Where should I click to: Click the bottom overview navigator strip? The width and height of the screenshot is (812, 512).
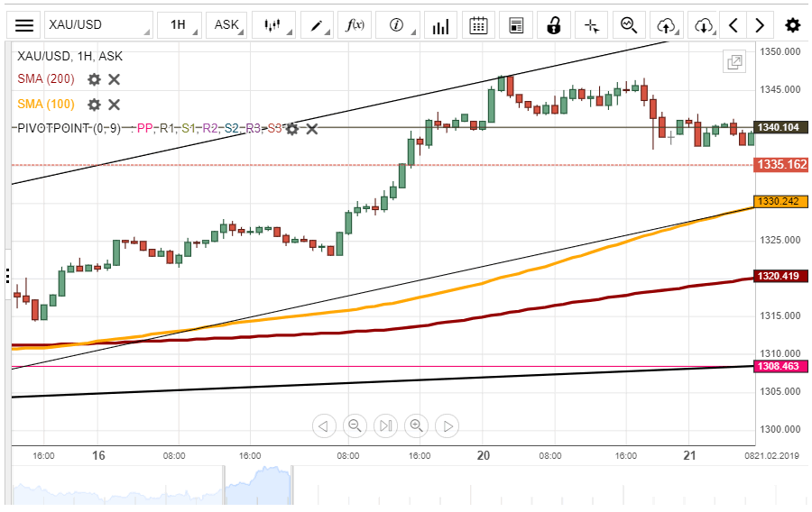[379, 487]
